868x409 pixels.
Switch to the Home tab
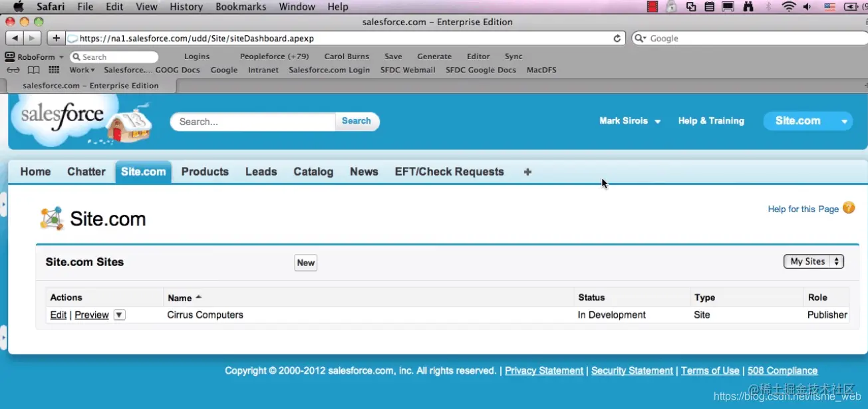pyautogui.click(x=35, y=172)
